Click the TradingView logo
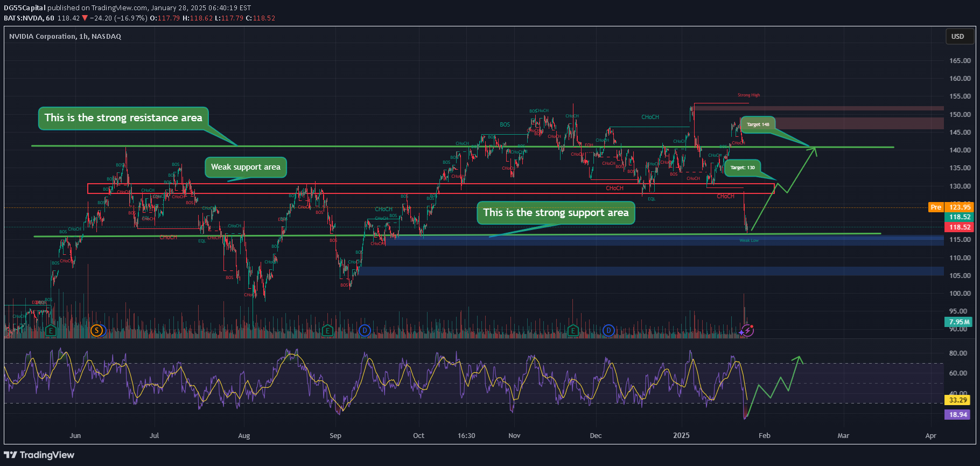The height and width of the screenshot is (466, 980). point(39,455)
